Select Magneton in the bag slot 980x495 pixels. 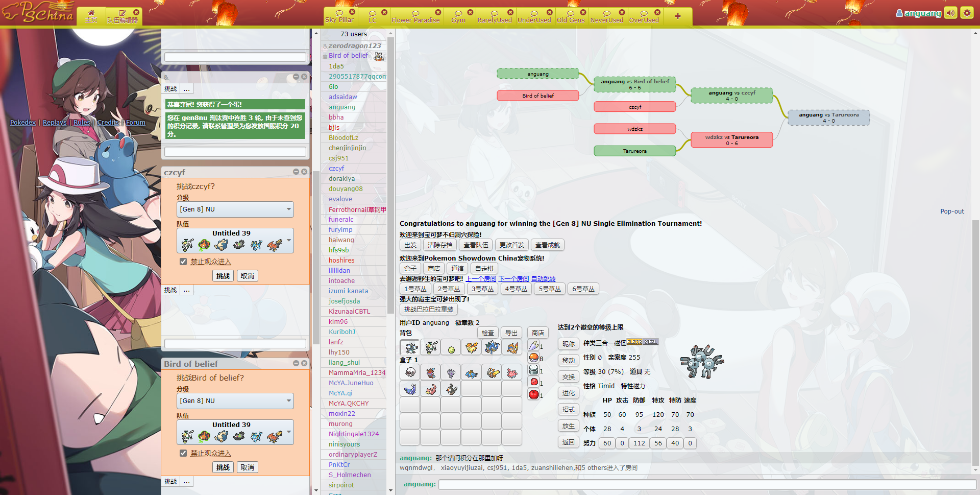coord(410,348)
